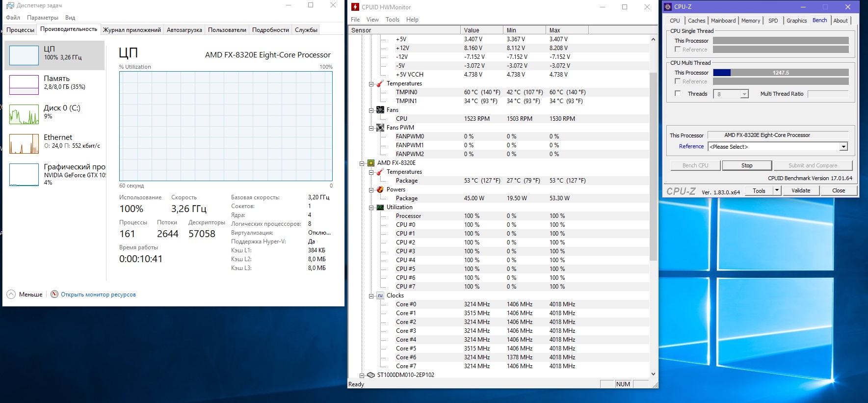Click thermometer icon of Temperatures above Fans
This screenshot has width=868, height=403.
380,83
